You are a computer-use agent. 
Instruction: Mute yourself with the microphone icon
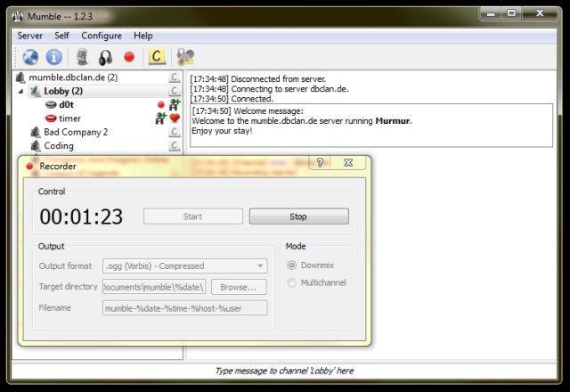(83, 57)
